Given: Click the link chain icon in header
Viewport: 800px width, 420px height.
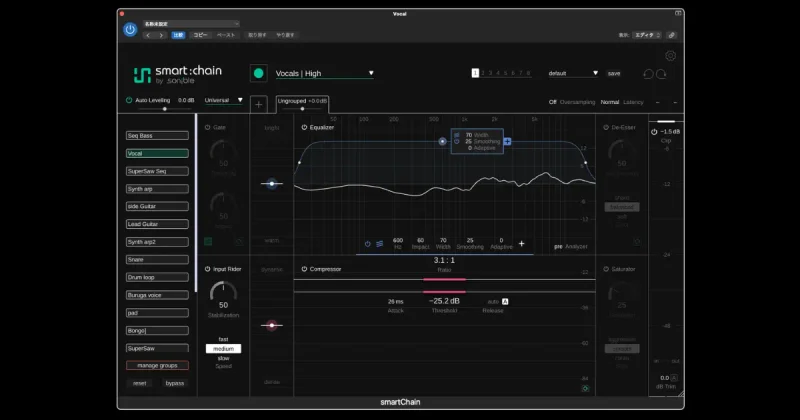Looking at the screenshot, I should [x=671, y=35].
